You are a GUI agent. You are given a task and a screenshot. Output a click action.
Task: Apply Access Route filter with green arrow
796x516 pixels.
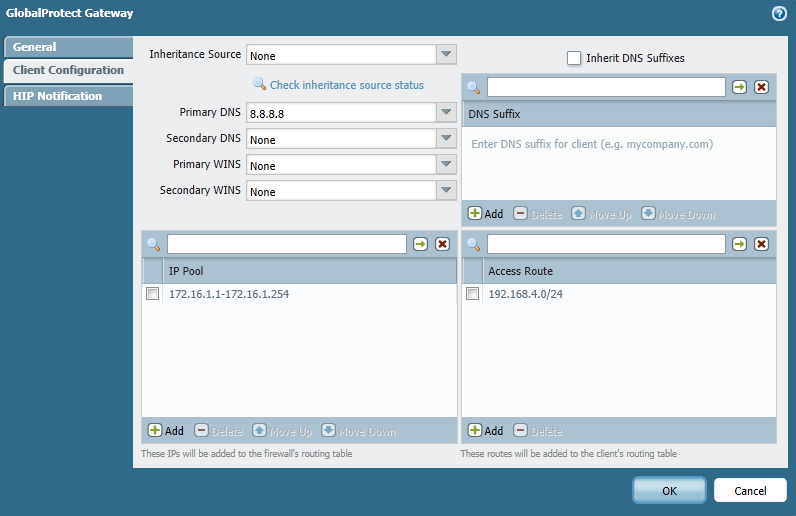point(740,244)
